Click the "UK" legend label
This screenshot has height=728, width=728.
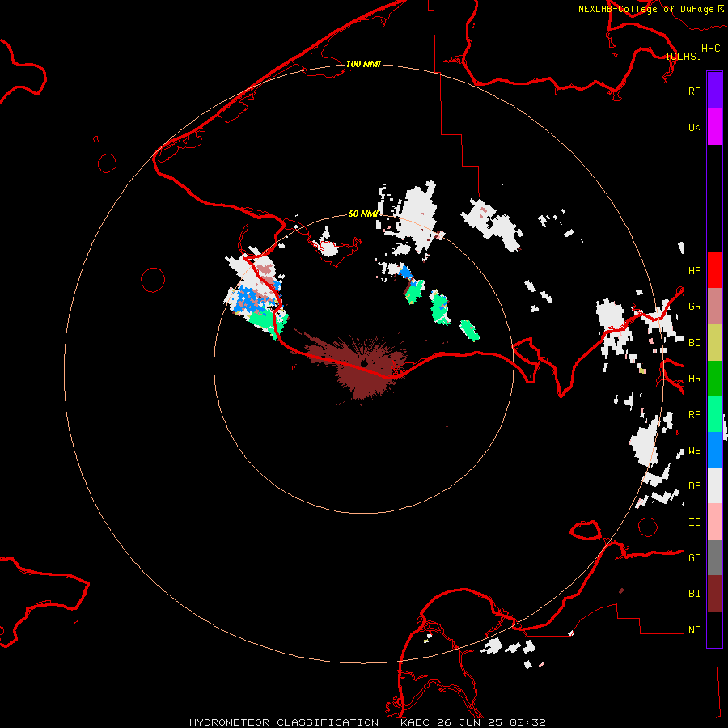pyautogui.click(x=694, y=127)
